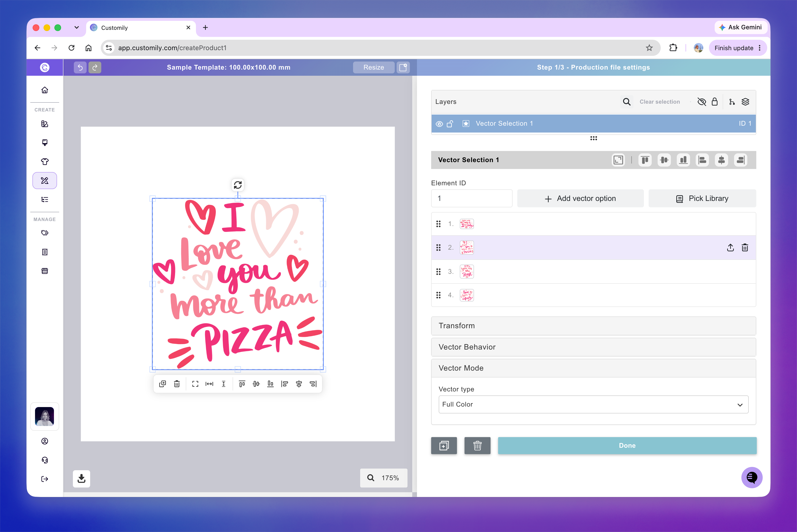Open the chat support bubble
This screenshot has width=797, height=532.
click(752, 477)
